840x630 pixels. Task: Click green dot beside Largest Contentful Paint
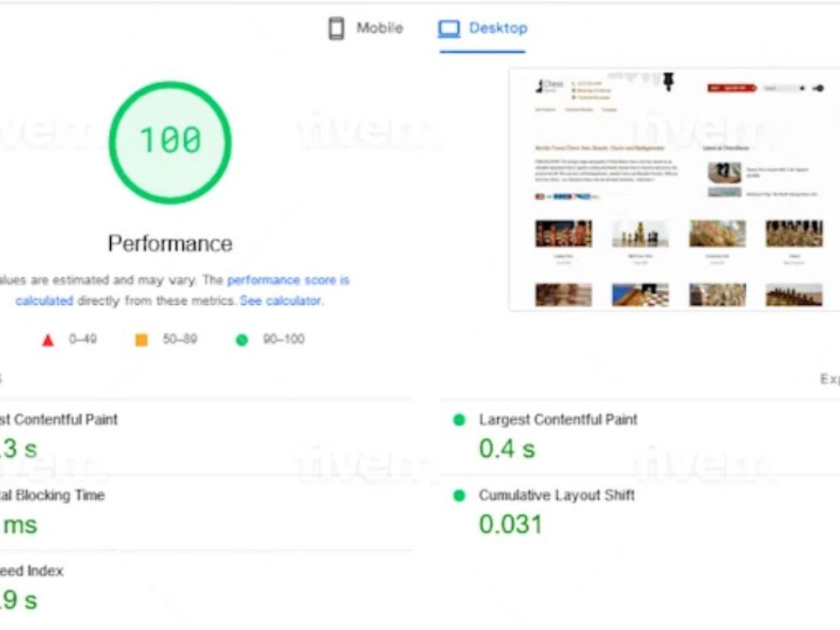tap(459, 420)
